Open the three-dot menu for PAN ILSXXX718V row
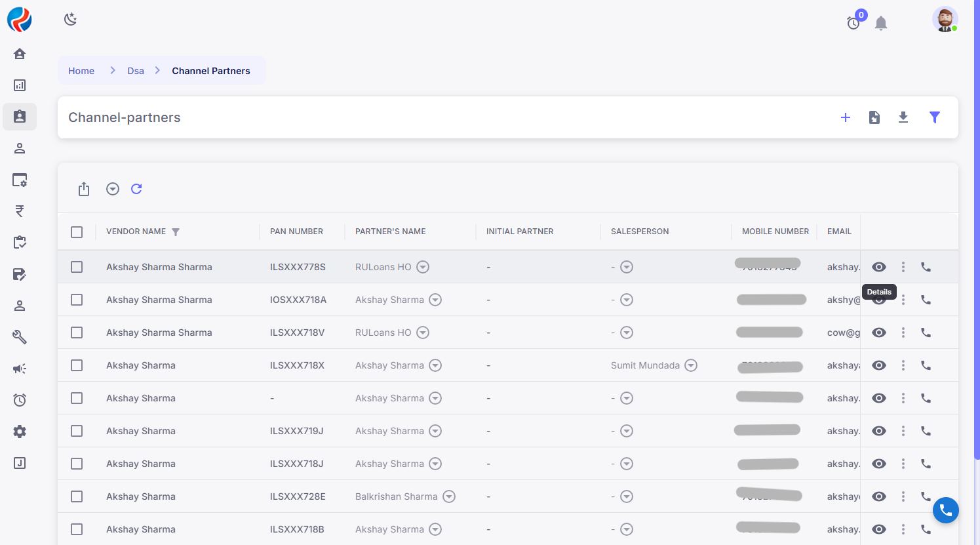The width and height of the screenshot is (980, 545). tap(903, 333)
